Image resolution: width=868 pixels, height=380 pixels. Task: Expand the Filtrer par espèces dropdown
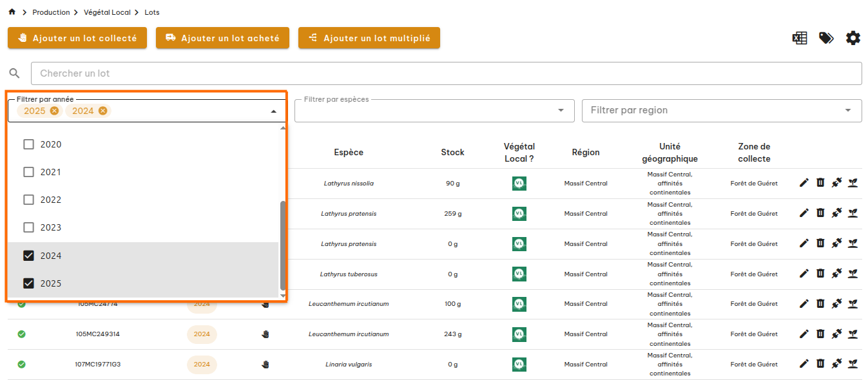tap(561, 111)
